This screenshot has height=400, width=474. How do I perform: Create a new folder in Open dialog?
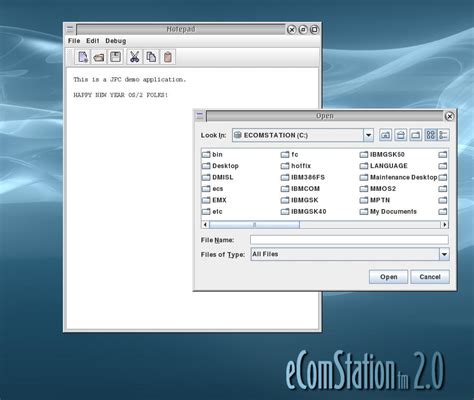pos(416,135)
